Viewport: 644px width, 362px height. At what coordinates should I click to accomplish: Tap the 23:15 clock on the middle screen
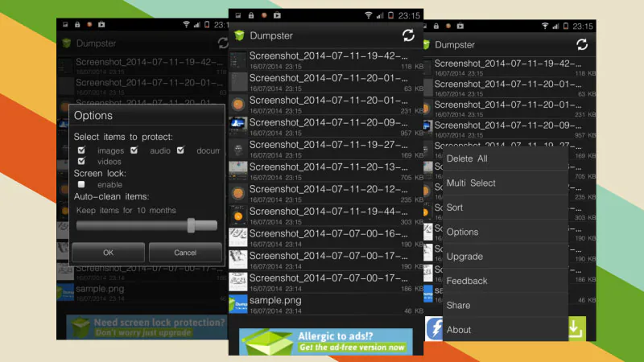409,15
